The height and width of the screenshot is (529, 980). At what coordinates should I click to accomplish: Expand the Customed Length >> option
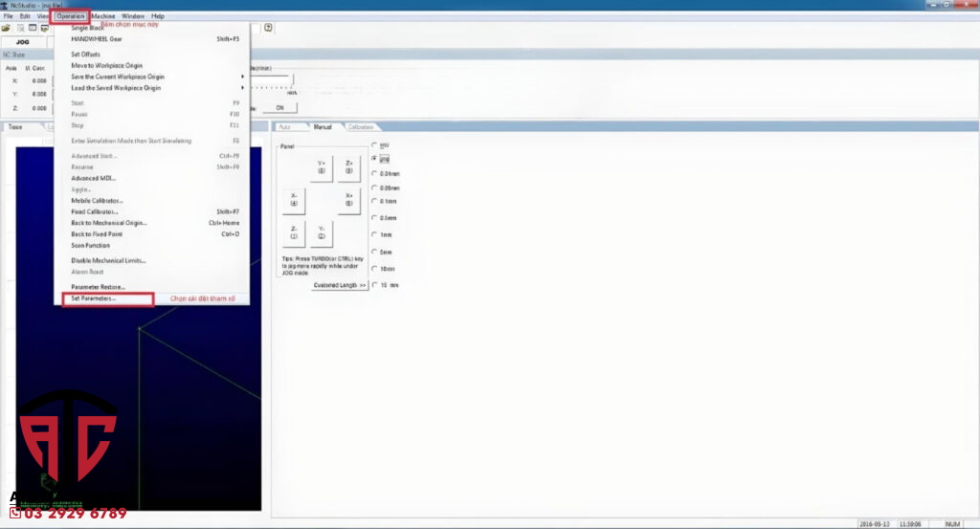click(x=340, y=285)
